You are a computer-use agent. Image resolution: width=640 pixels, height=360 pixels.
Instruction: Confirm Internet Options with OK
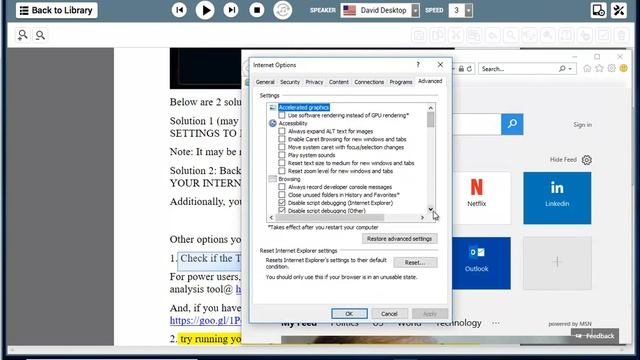[x=349, y=313]
